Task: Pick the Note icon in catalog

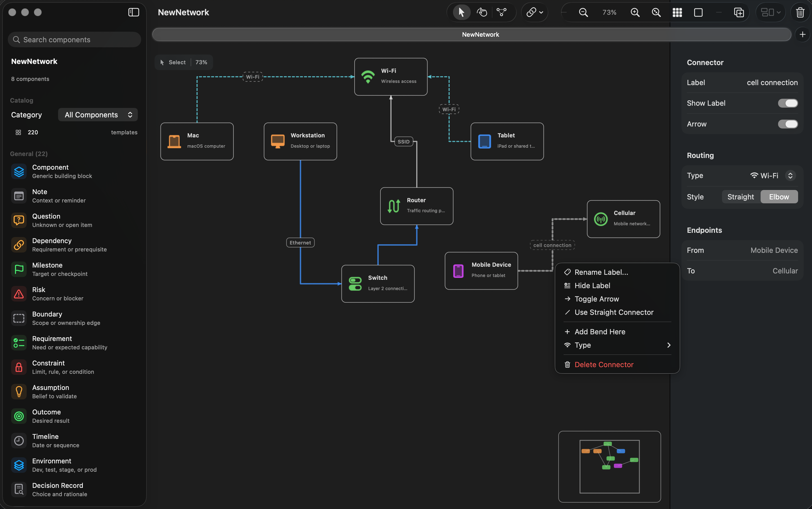Action: coord(19,196)
